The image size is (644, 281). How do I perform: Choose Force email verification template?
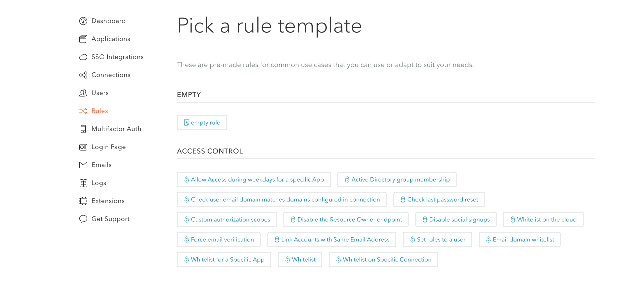(x=218, y=239)
